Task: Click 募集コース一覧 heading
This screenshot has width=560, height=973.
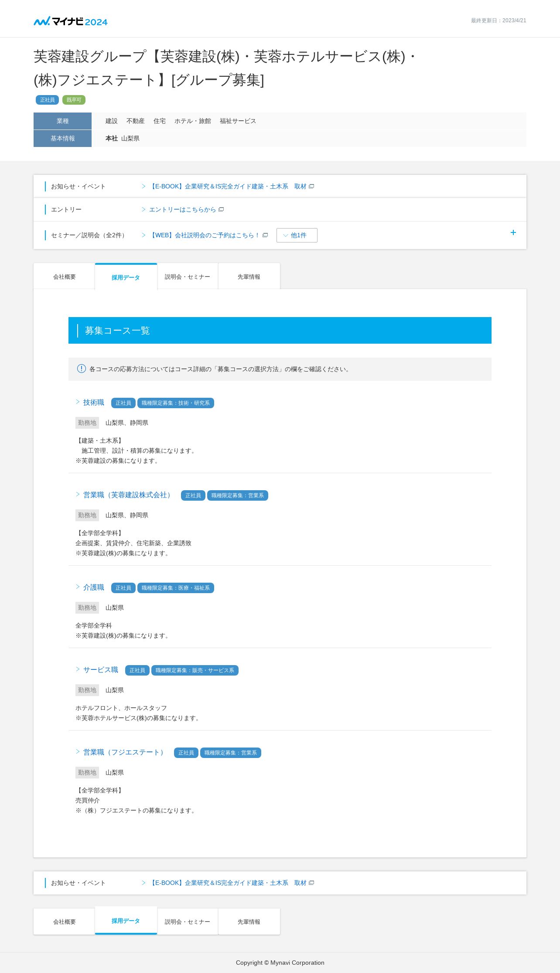Action: pyautogui.click(x=117, y=331)
